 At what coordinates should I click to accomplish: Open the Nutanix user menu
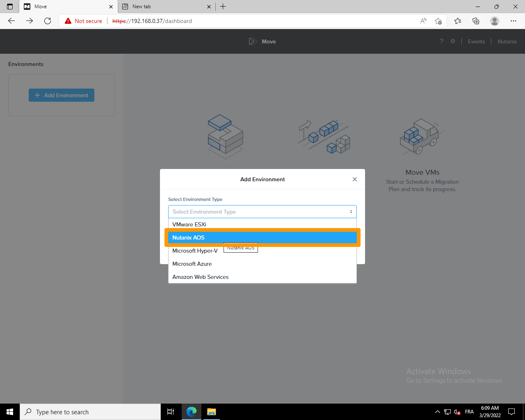pos(507,41)
